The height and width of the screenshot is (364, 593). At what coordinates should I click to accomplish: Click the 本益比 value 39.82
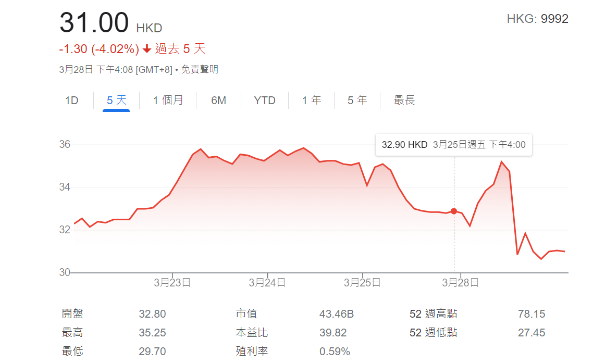(333, 333)
